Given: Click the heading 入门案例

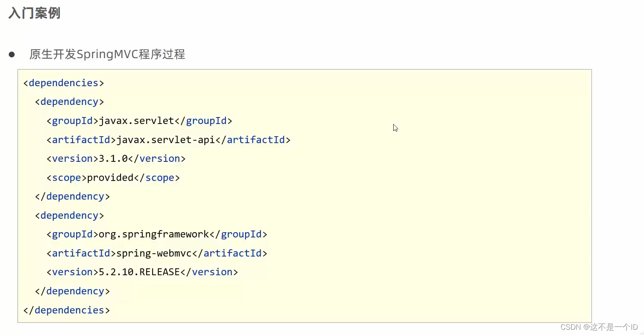Looking at the screenshot, I should (34, 13).
